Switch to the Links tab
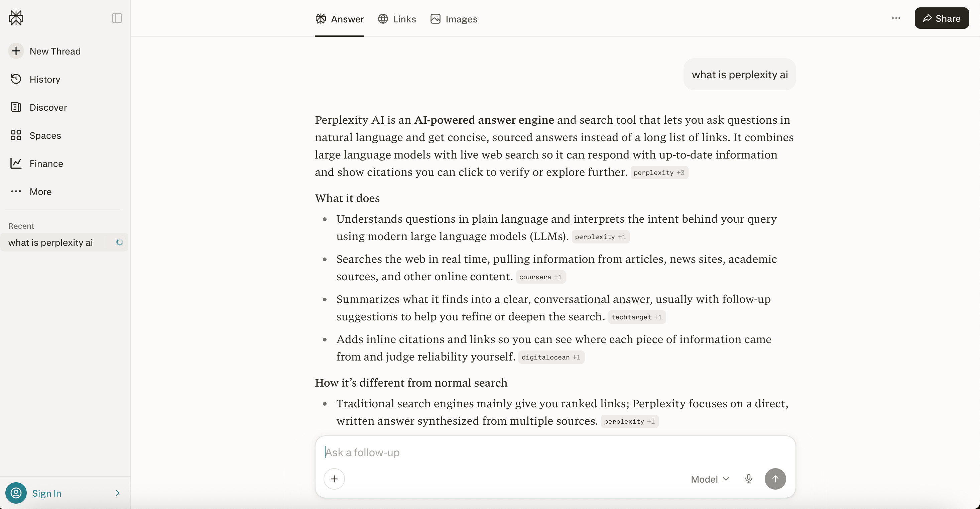This screenshot has height=509, width=980. coord(397,19)
